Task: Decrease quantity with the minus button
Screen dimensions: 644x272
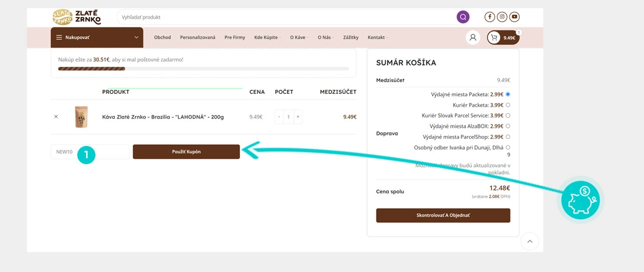Action: (x=279, y=117)
